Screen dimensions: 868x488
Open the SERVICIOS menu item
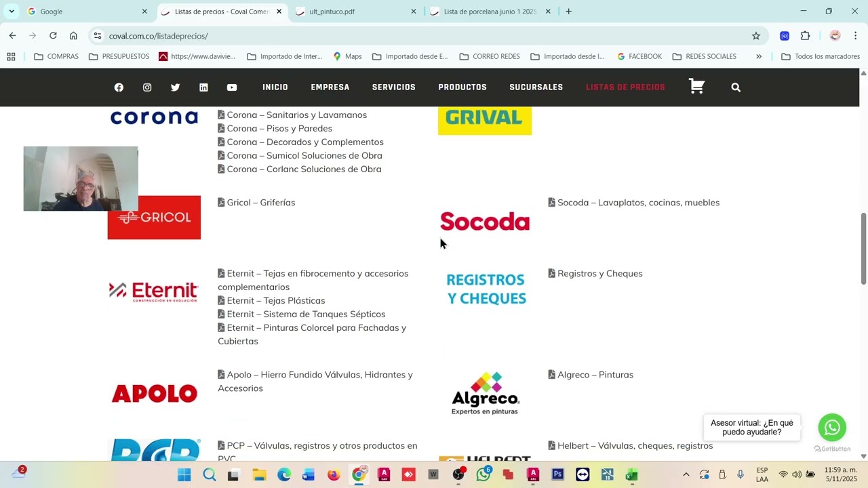[394, 87]
